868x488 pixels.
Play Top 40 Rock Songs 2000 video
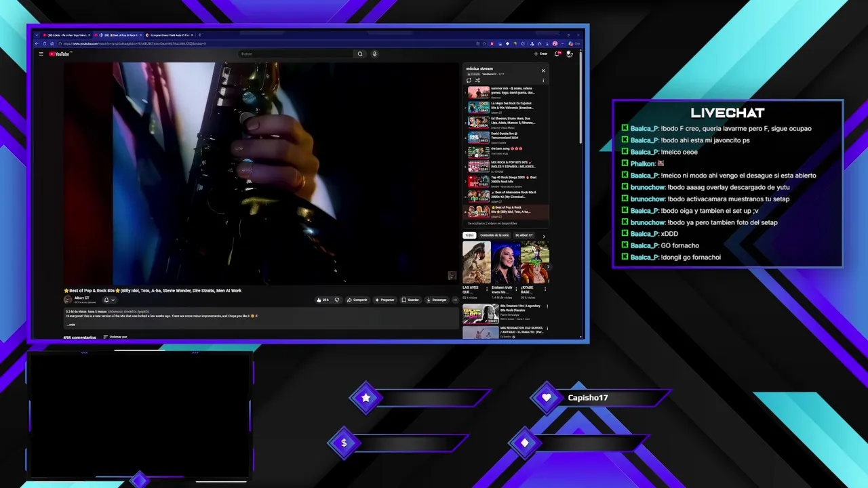pyautogui.click(x=507, y=182)
